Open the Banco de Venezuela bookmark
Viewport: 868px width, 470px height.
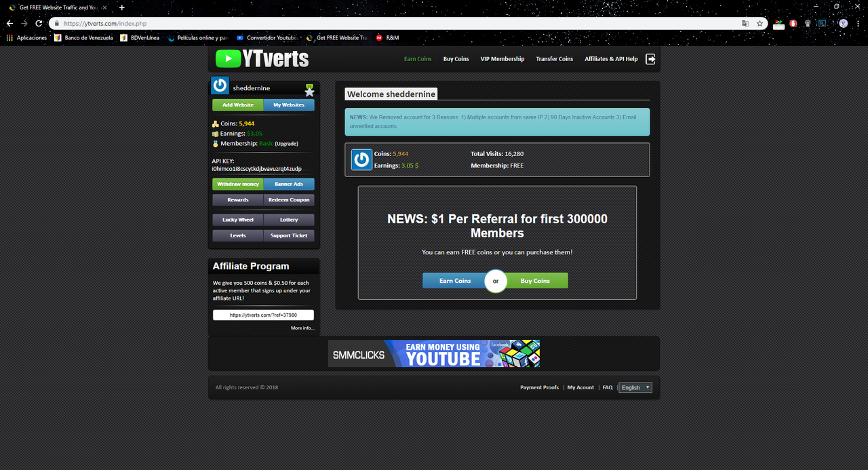84,38
